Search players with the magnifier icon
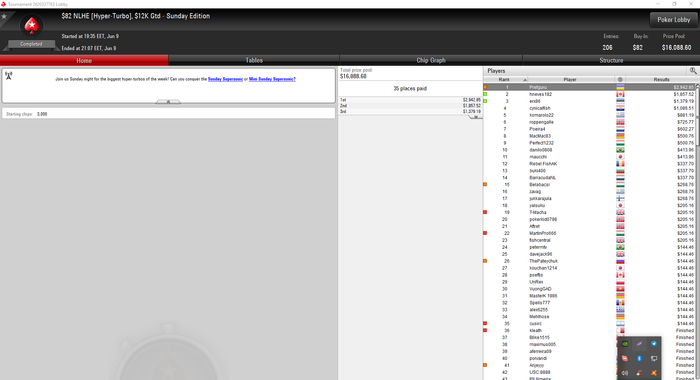700x380 pixels. click(x=693, y=71)
